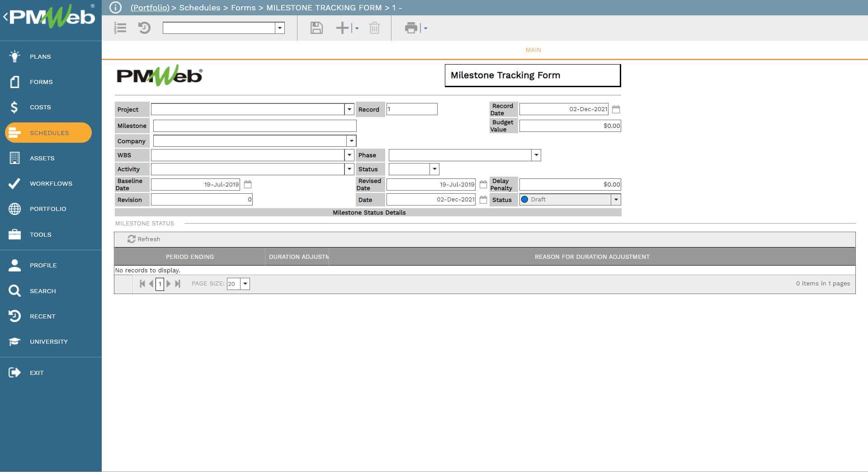The width and height of the screenshot is (868, 472).
Task: Open the Project dropdown
Action: pyautogui.click(x=349, y=109)
